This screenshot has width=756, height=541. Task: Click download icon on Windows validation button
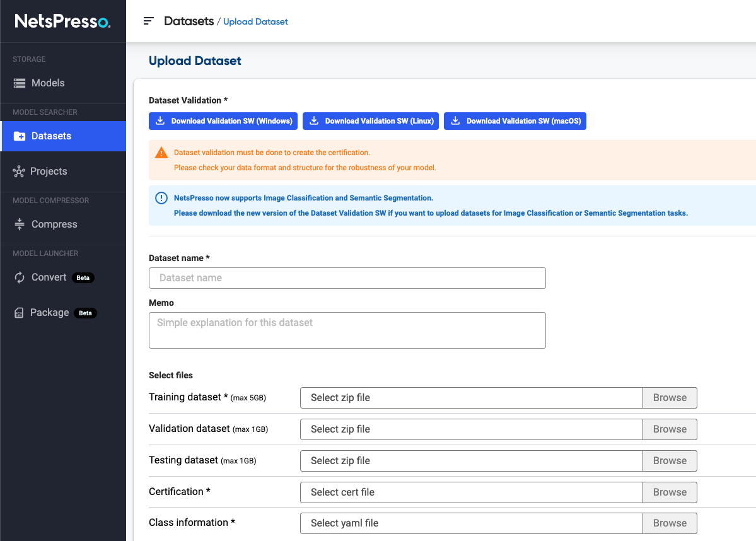pos(161,120)
